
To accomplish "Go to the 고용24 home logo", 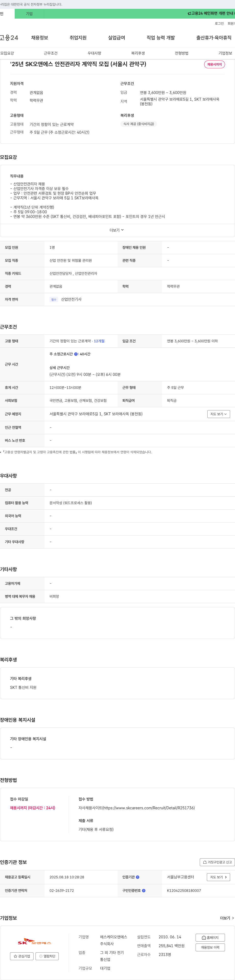I will 9,38.
